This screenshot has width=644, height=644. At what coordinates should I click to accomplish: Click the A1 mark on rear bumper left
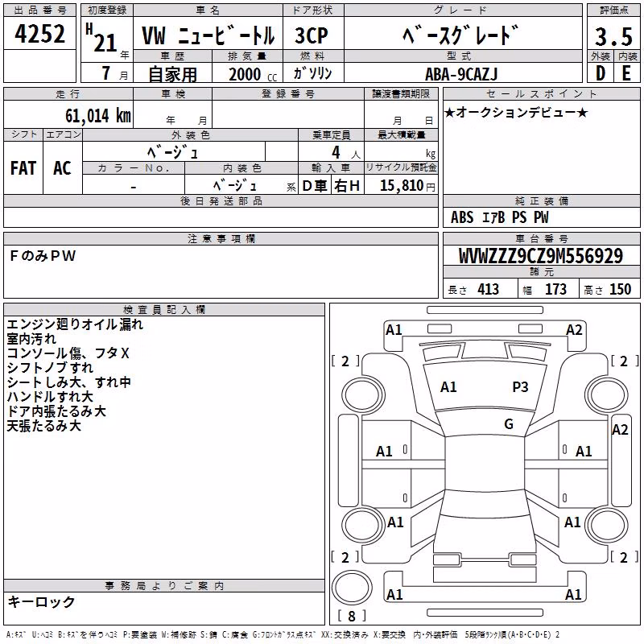[x=394, y=594]
